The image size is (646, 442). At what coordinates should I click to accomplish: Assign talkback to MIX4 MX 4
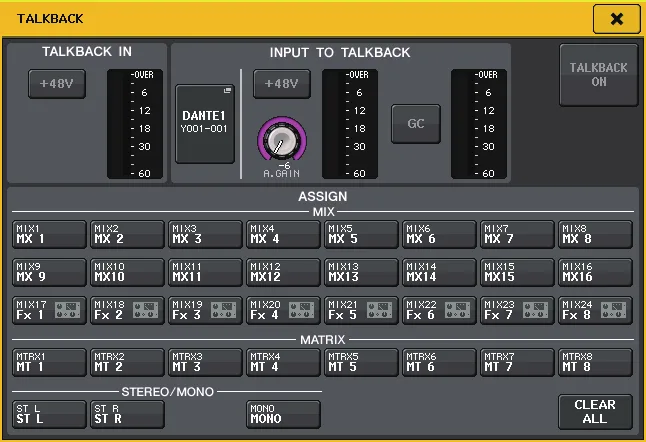[x=283, y=234]
